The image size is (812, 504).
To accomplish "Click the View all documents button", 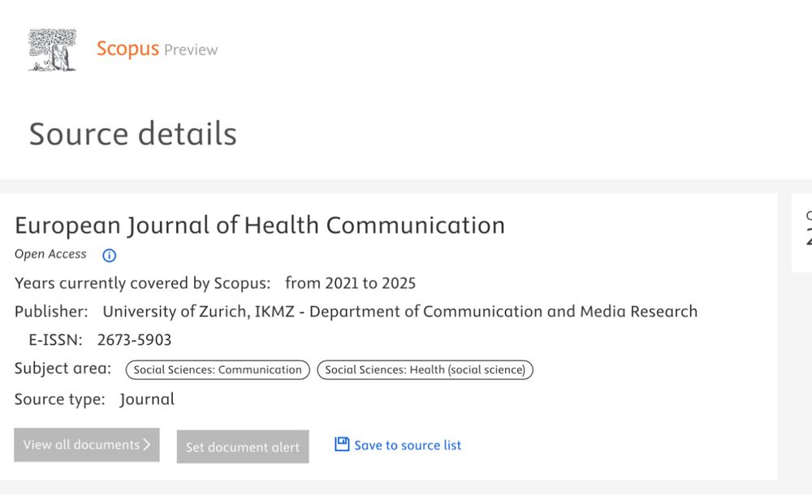I will point(87,445).
